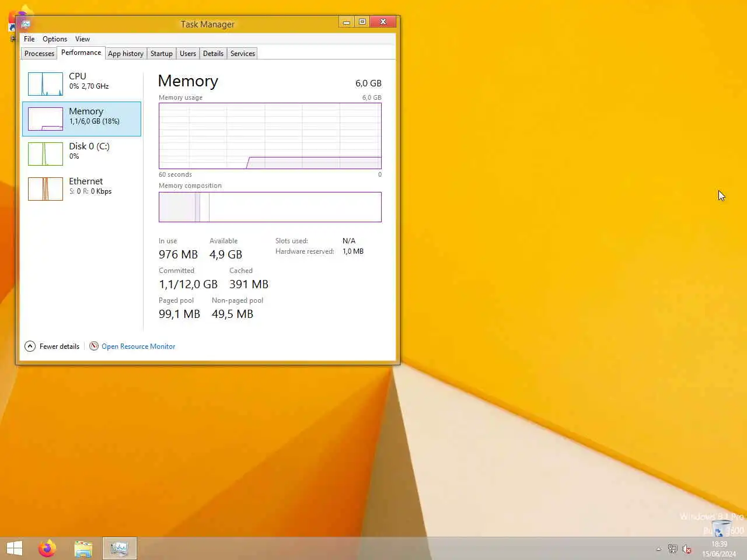Close the Task Manager window
The width and height of the screenshot is (747, 560).
[383, 22]
